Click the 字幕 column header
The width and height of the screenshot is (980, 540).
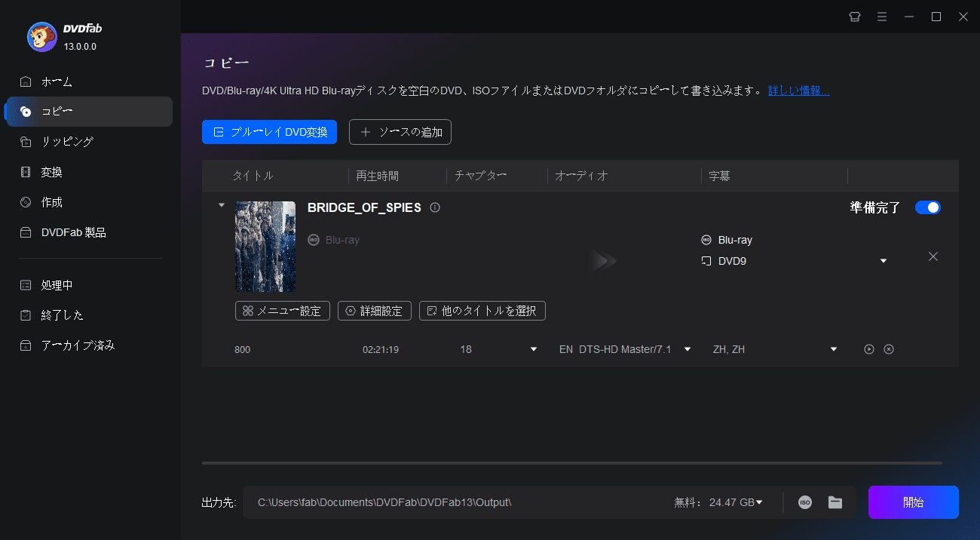point(719,176)
